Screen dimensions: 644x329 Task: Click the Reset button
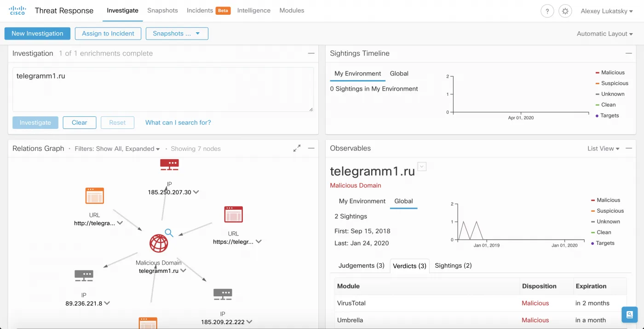[x=117, y=122]
